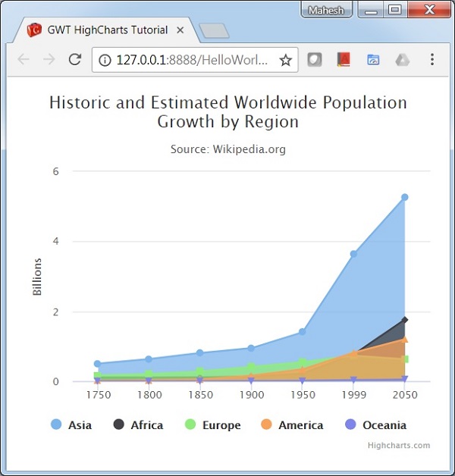Open the Mahesh profile switcher
This screenshot has width=455, height=476.
click(x=327, y=10)
